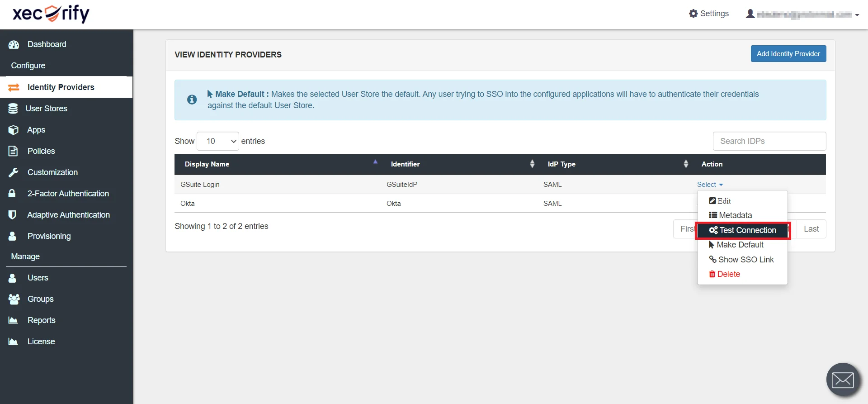Click the Dashboard gauge icon in sidebar

click(x=14, y=44)
